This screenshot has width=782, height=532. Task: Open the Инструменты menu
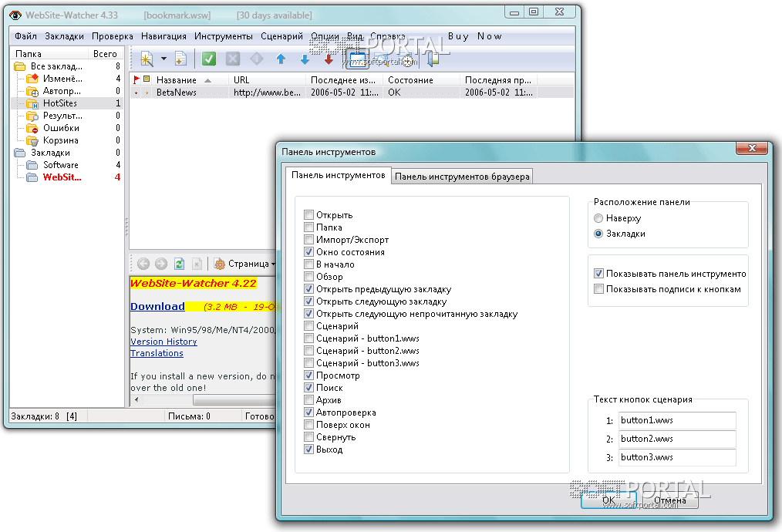pyautogui.click(x=224, y=36)
